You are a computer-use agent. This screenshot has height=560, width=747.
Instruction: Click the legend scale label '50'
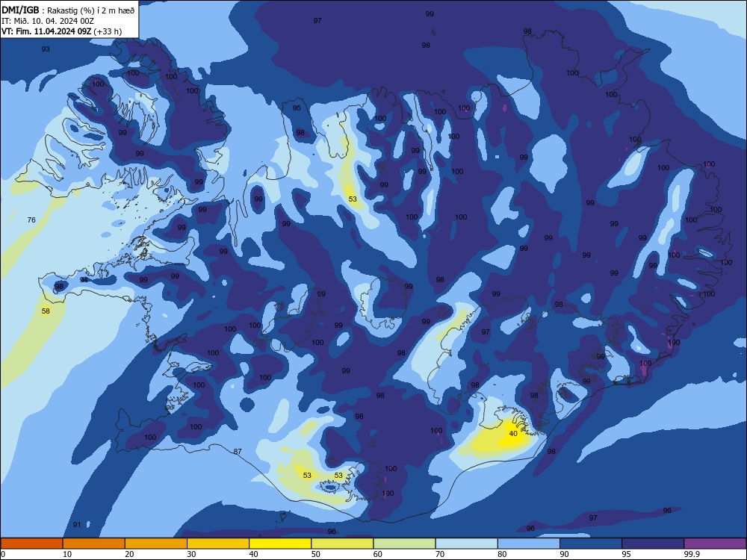pyautogui.click(x=315, y=554)
